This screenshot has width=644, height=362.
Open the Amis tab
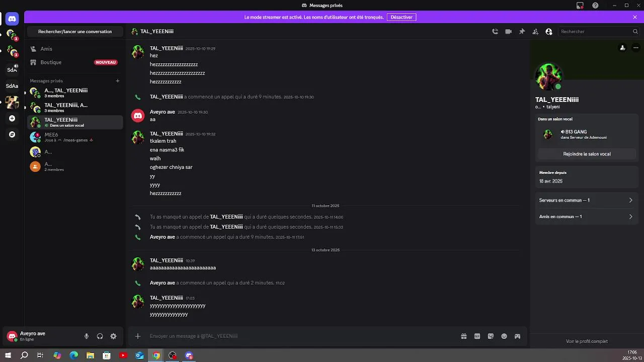pos(46,49)
